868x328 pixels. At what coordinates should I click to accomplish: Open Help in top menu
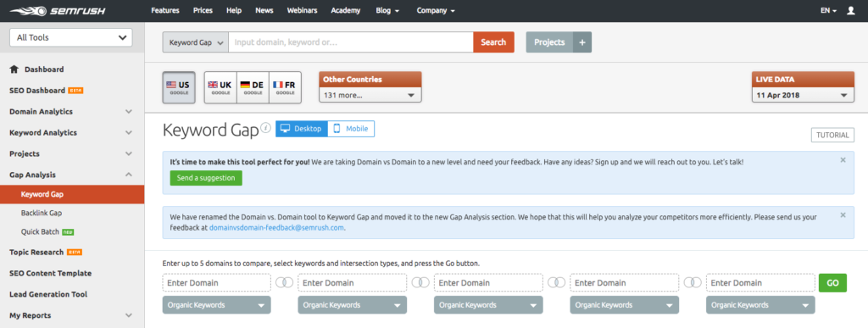[x=234, y=10]
